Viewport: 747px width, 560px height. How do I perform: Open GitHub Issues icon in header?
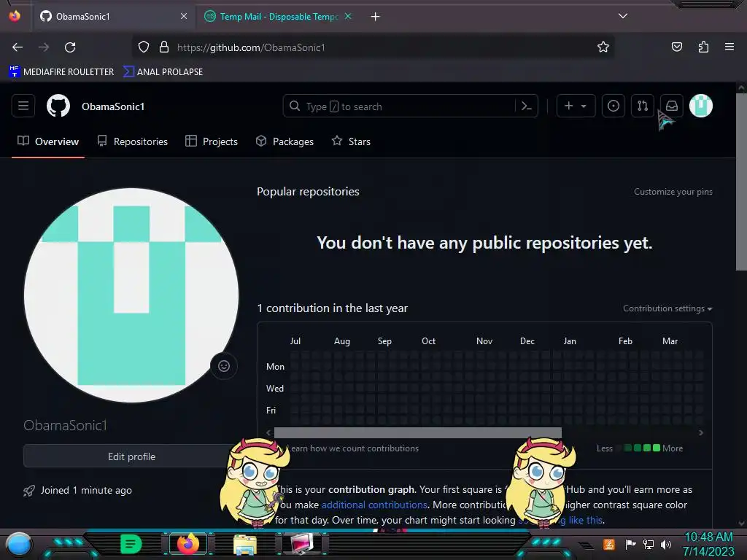point(613,106)
